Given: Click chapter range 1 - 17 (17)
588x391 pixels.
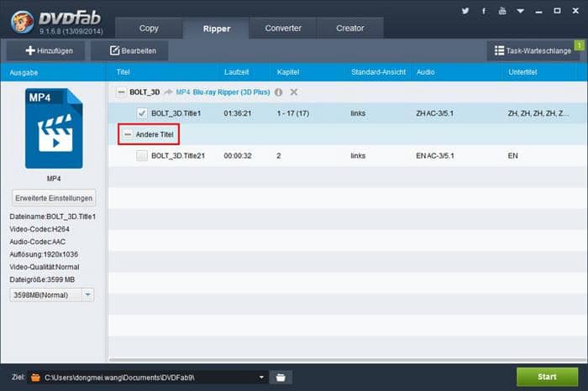Looking at the screenshot, I should coord(293,113).
